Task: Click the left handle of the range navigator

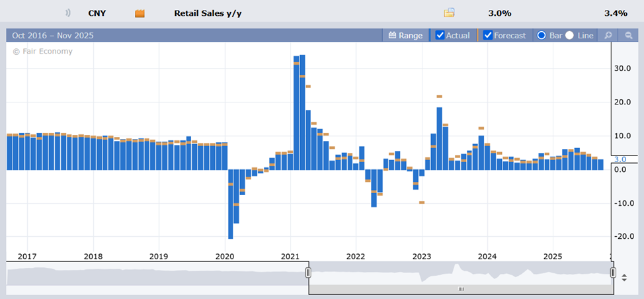Action: coord(308,273)
